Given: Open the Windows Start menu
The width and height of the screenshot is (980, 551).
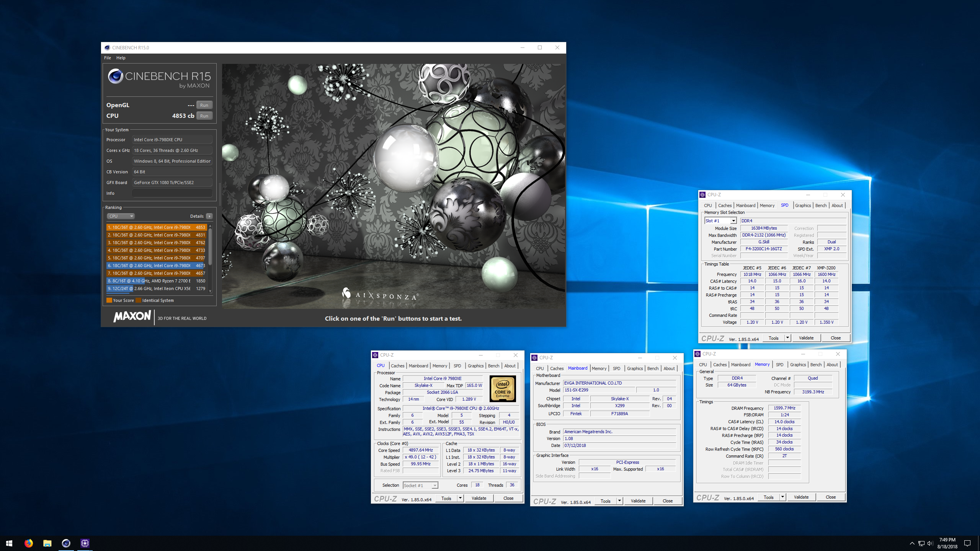Looking at the screenshot, I should (9, 543).
